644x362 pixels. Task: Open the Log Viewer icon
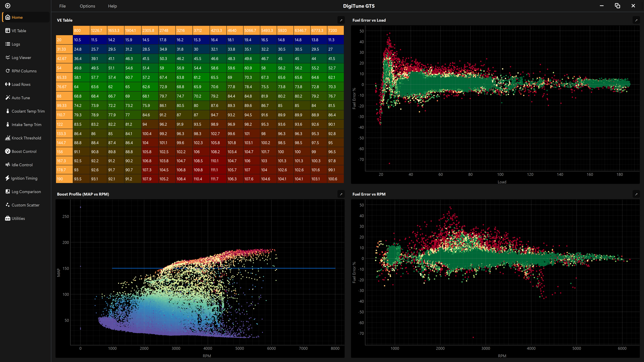(8, 57)
